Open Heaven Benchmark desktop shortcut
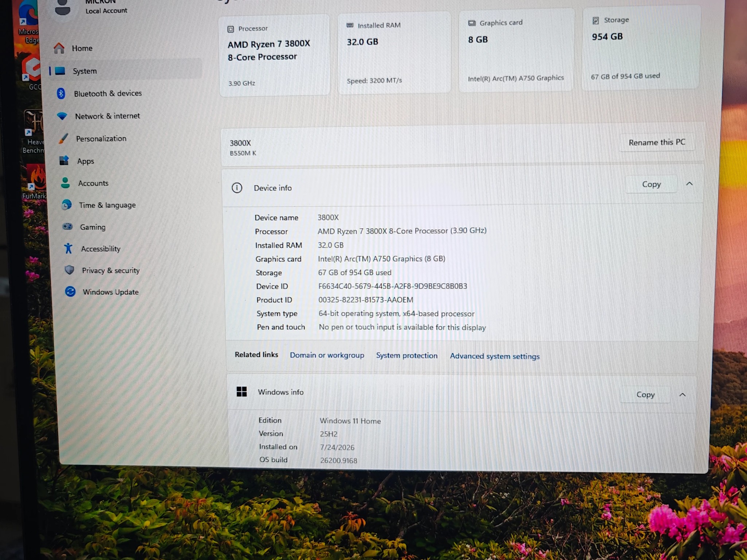This screenshot has width=747, height=560. (34, 132)
